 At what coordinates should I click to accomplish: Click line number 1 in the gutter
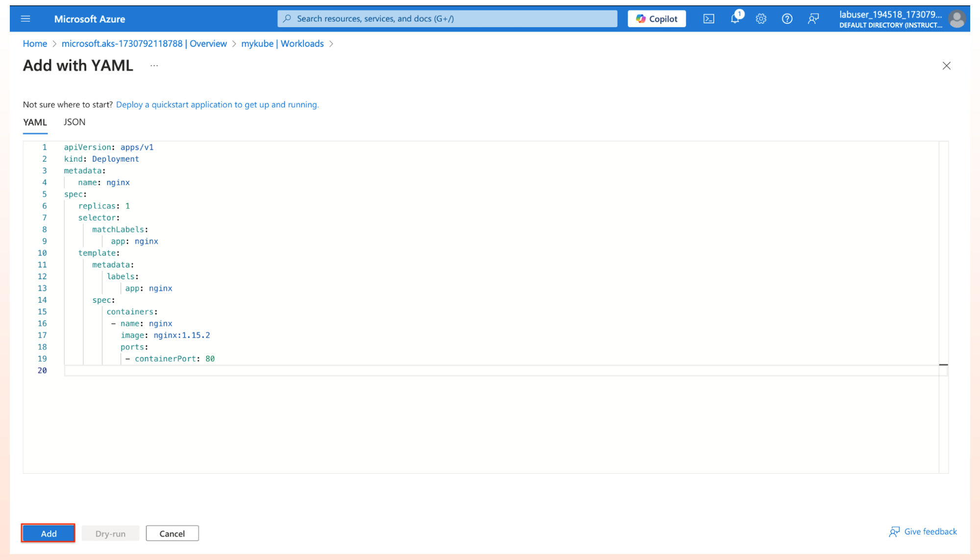[45, 147]
